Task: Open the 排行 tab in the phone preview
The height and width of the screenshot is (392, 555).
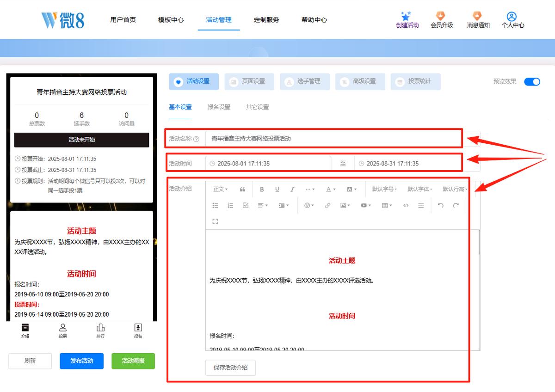Action: point(100,331)
